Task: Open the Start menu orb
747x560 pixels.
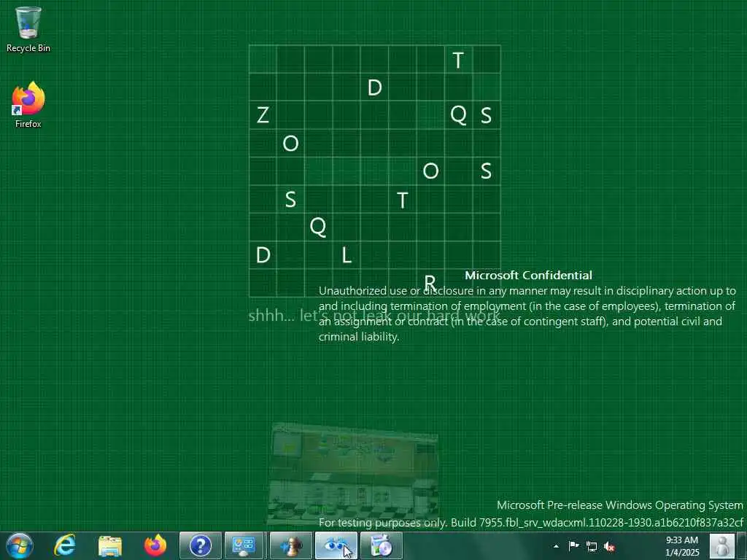Action: (x=20, y=545)
